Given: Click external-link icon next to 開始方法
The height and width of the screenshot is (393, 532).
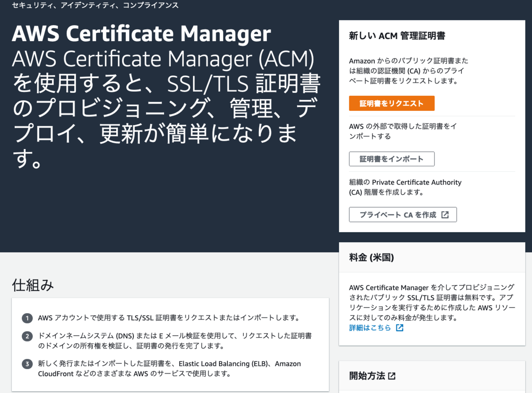Looking at the screenshot, I should pos(391,376).
